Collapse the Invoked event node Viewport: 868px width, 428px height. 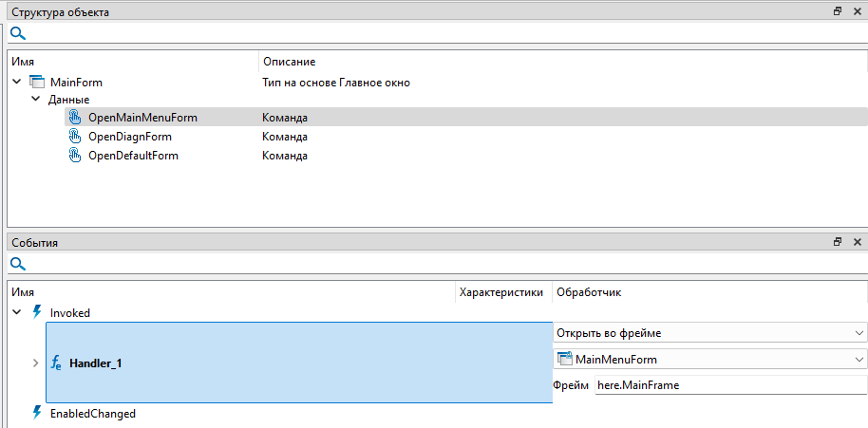[16, 312]
